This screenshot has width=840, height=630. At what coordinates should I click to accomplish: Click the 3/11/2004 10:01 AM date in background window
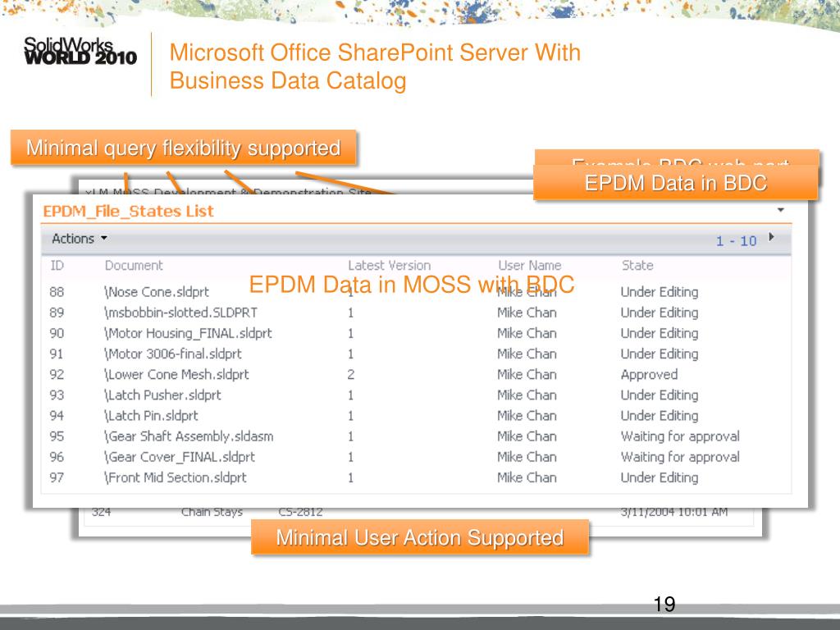coord(674,513)
